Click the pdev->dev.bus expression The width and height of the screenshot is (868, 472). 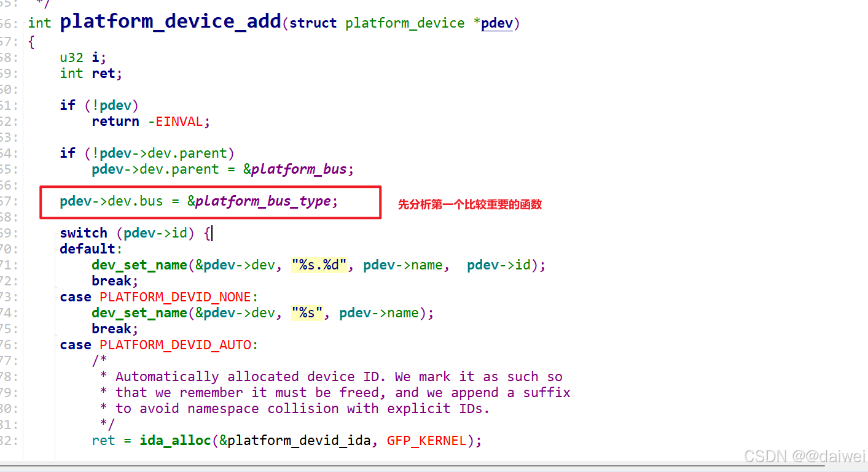111,201
